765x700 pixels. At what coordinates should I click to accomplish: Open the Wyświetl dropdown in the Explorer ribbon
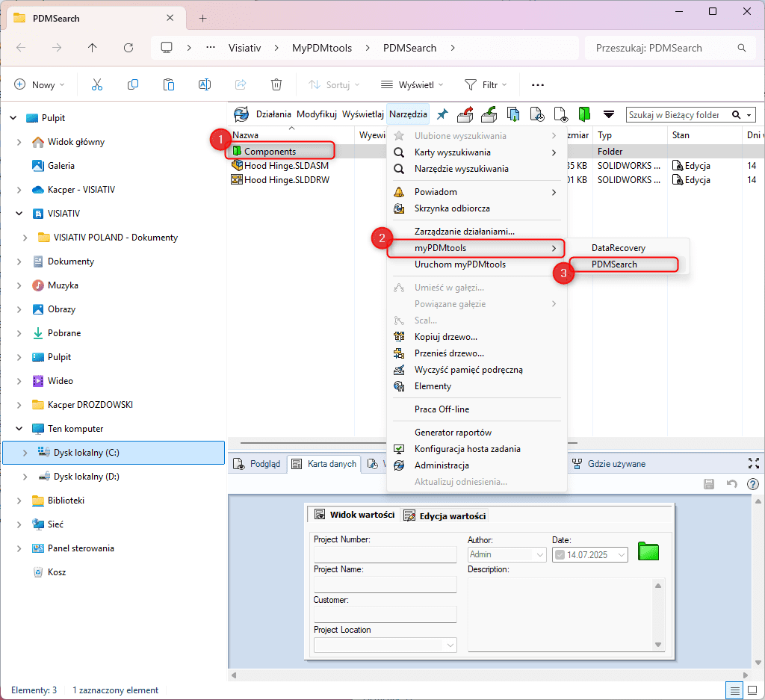[412, 84]
